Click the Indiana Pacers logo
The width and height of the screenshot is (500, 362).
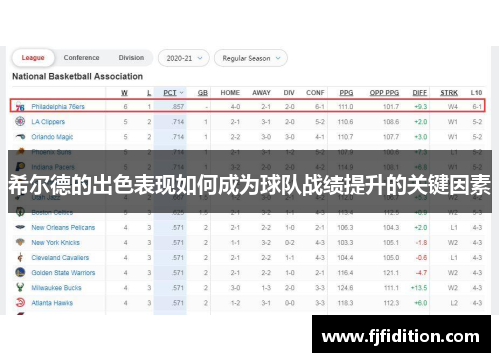[20, 166]
